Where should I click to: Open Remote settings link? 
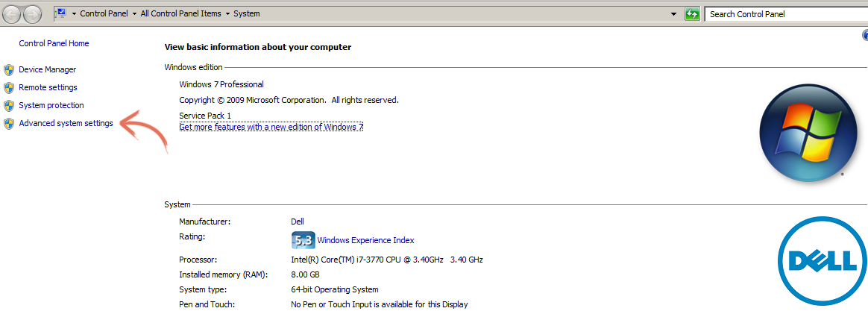coord(48,87)
